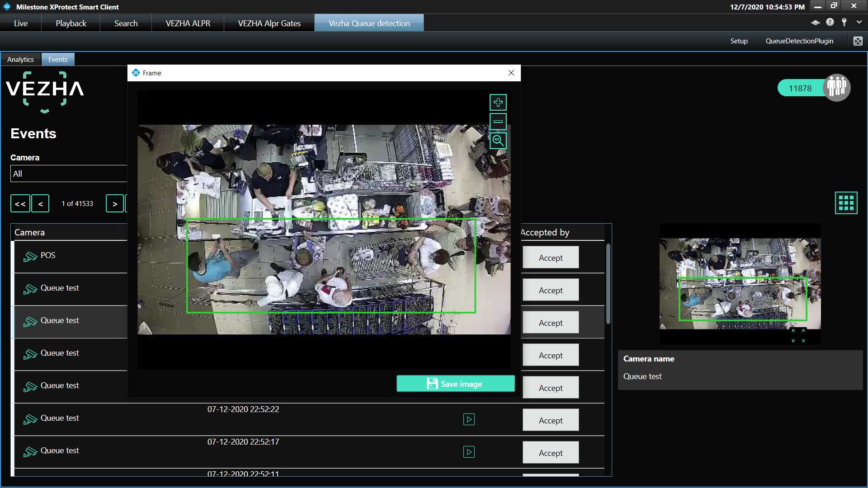Screen dimensions: 868x488
Task: Click the VEZHA logo
Action: 45,92
